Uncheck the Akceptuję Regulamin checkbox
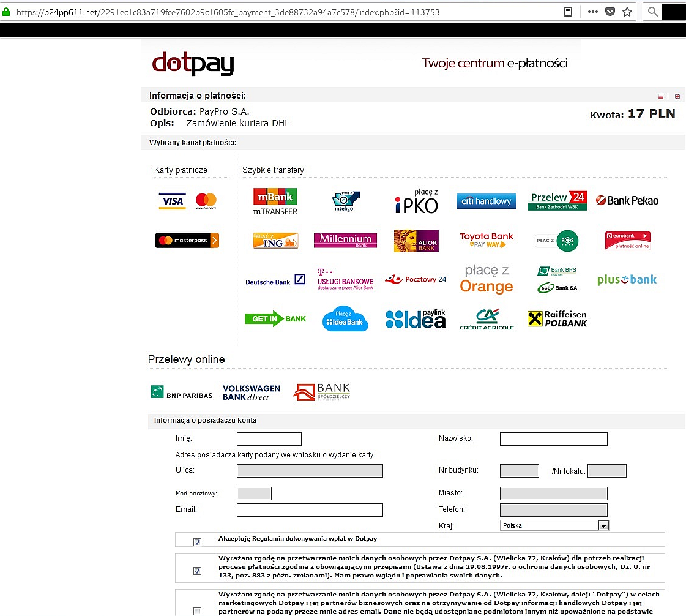Viewport: 686px width, 616px height. (197, 542)
